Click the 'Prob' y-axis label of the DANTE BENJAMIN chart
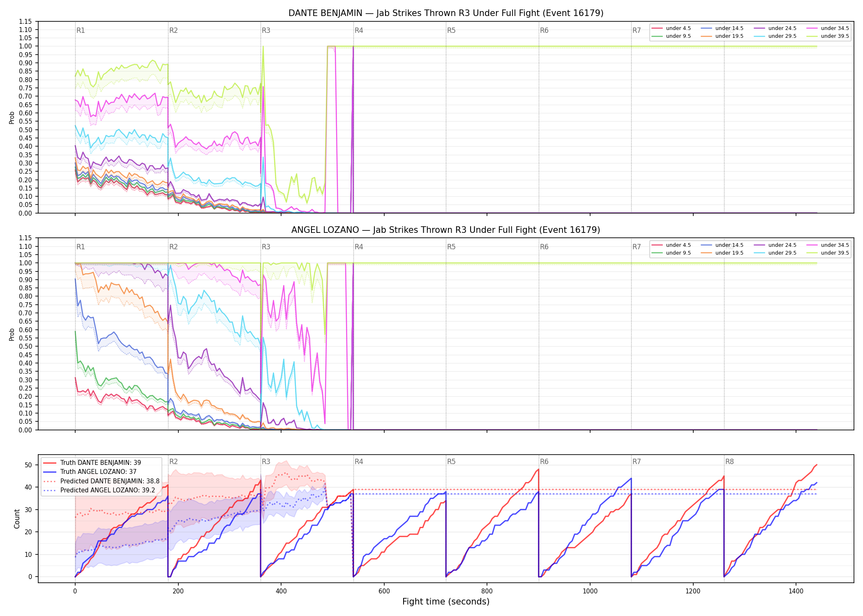This screenshot has height=616, width=863. point(12,118)
